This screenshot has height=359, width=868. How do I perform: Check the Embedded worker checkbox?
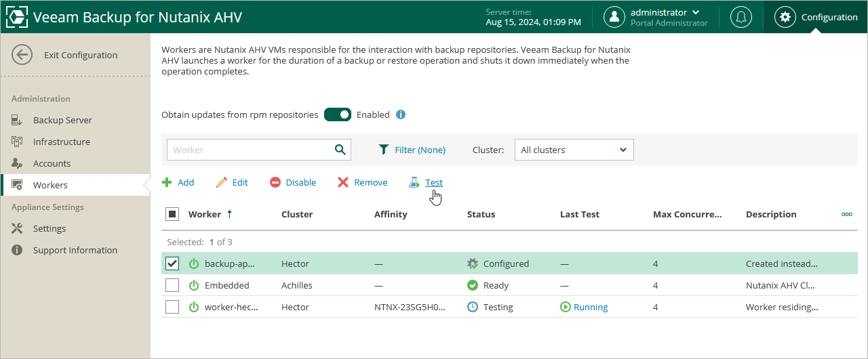pos(172,285)
